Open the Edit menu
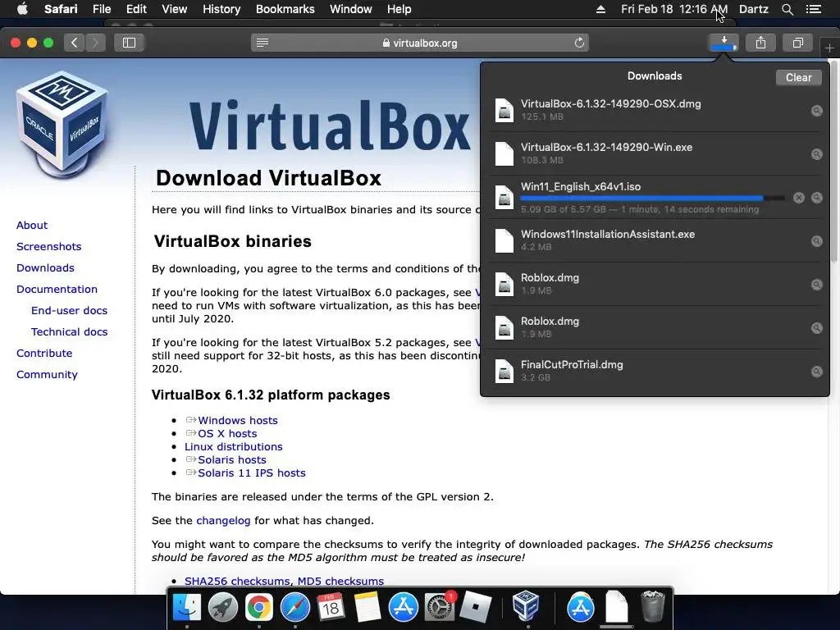 tap(136, 9)
